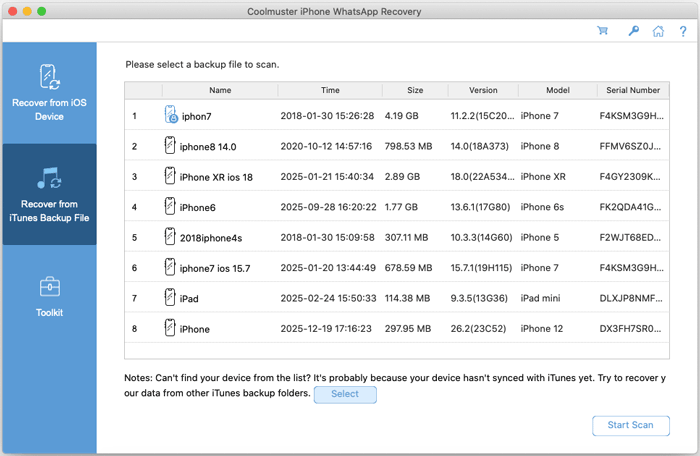
Task: Click version 26.2(23C52)
Action: click(478, 328)
